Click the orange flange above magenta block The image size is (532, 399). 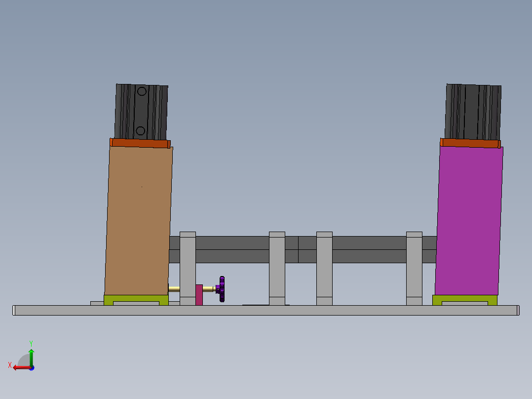coord(470,143)
